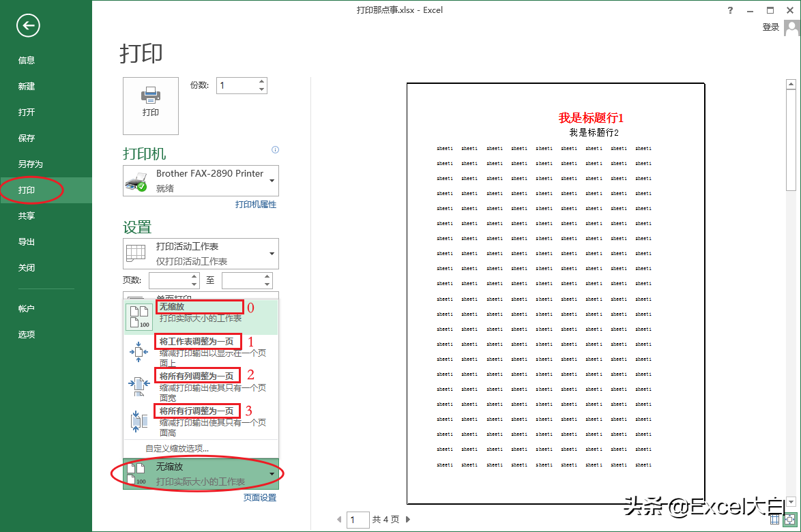Toggle the show margins icon
The height and width of the screenshot is (532, 801).
point(775,519)
